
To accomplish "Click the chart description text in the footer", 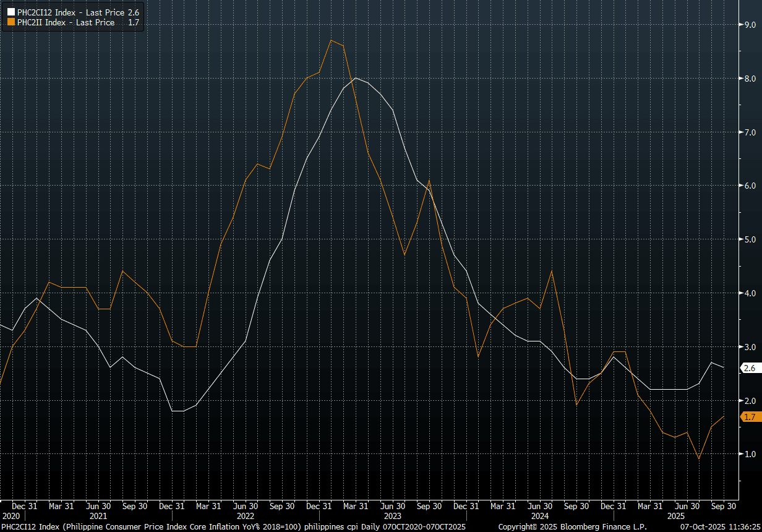I will coord(234,526).
